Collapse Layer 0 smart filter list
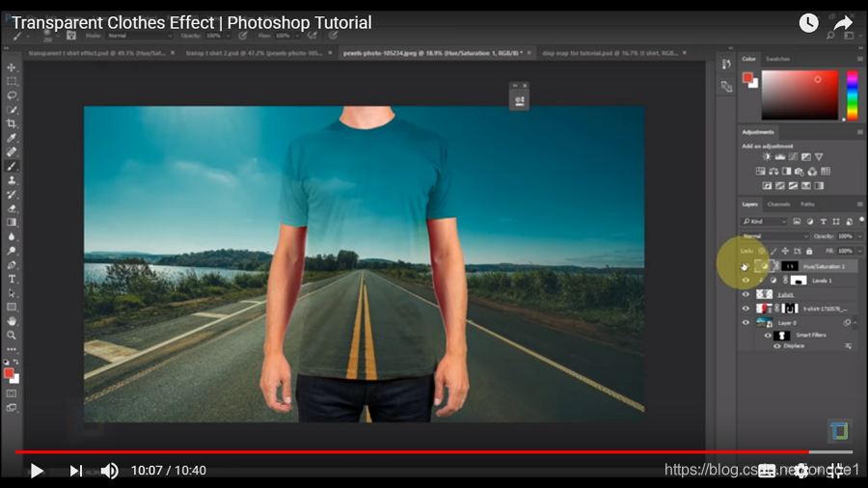The height and width of the screenshot is (488, 868). click(855, 322)
